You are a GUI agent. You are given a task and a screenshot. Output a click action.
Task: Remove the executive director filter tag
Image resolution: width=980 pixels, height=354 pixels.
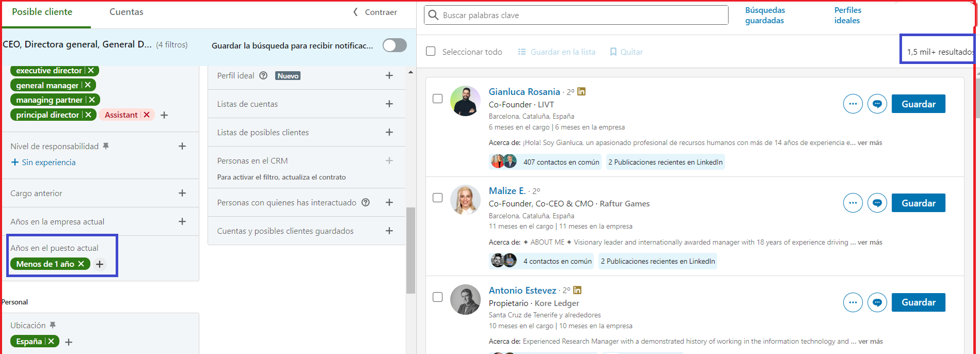tap(91, 71)
